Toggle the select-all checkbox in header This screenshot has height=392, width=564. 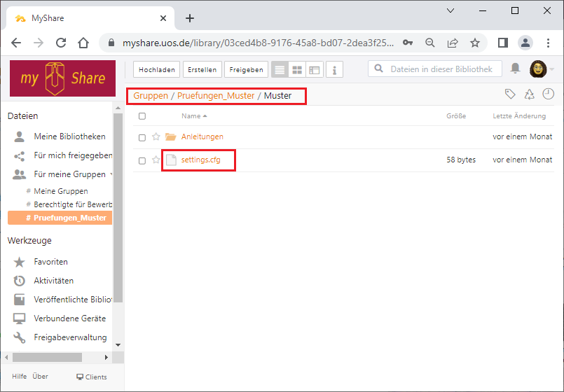tap(142, 116)
